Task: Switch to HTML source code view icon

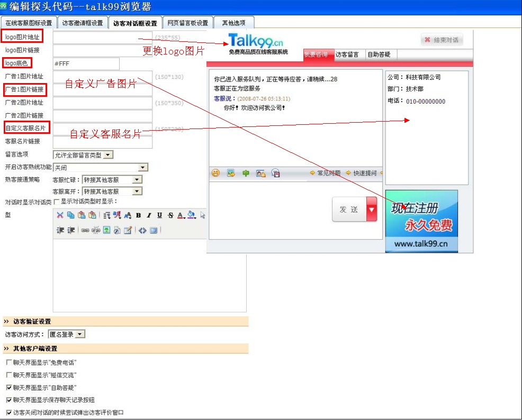Action: [x=142, y=230]
